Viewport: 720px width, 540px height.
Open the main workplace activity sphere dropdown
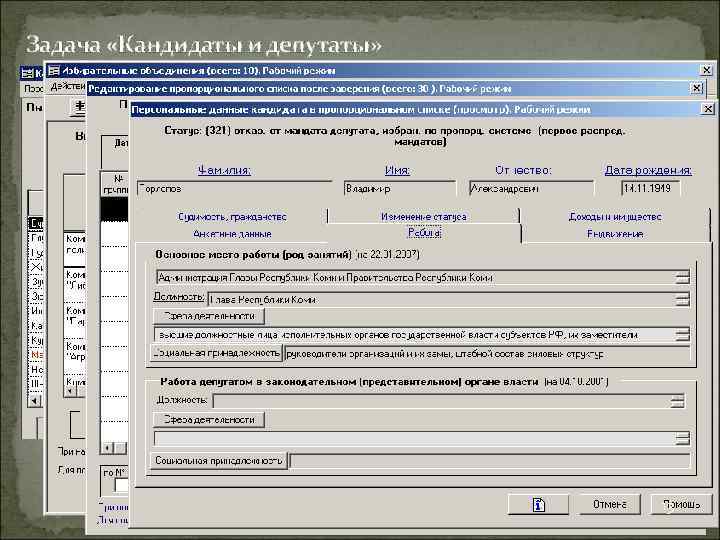pyautogui.click(x=682, y=335)
